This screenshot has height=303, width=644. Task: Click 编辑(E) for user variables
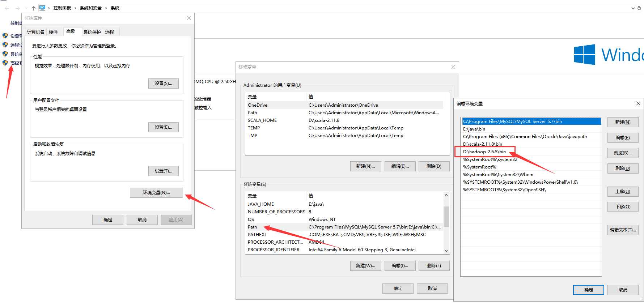pyautogui.click(x=400, y=166)
